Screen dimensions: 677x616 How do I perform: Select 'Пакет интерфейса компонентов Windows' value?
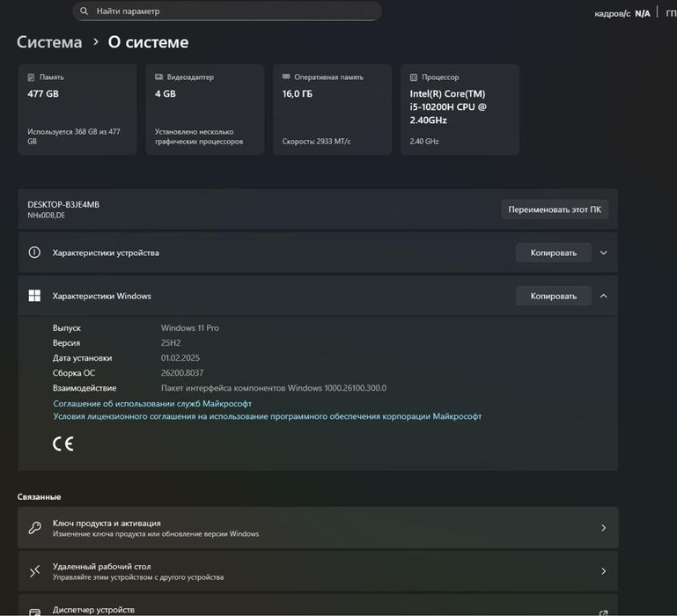(x=274, y=388)
